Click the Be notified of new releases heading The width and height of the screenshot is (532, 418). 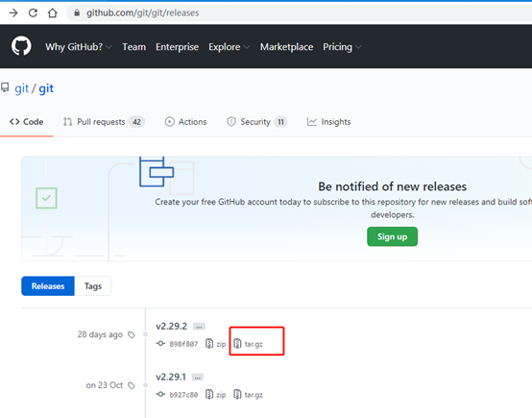click(x=392, y=186)
